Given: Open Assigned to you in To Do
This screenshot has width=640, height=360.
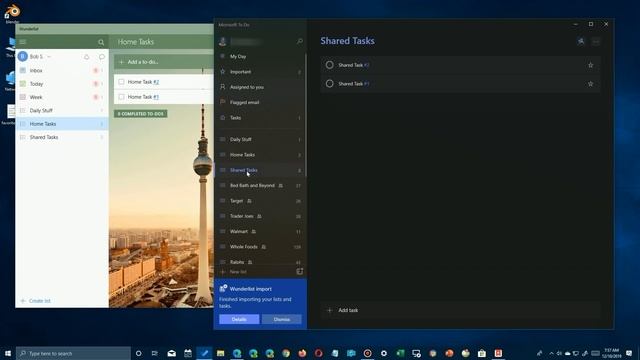Looking at the screenshot, I should [x=260, y=87].
